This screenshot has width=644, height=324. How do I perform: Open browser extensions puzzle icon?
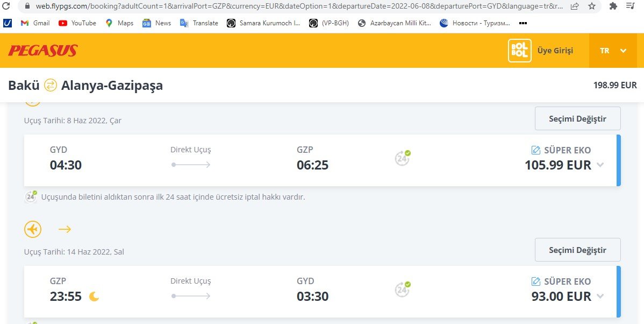coord(613,6)
